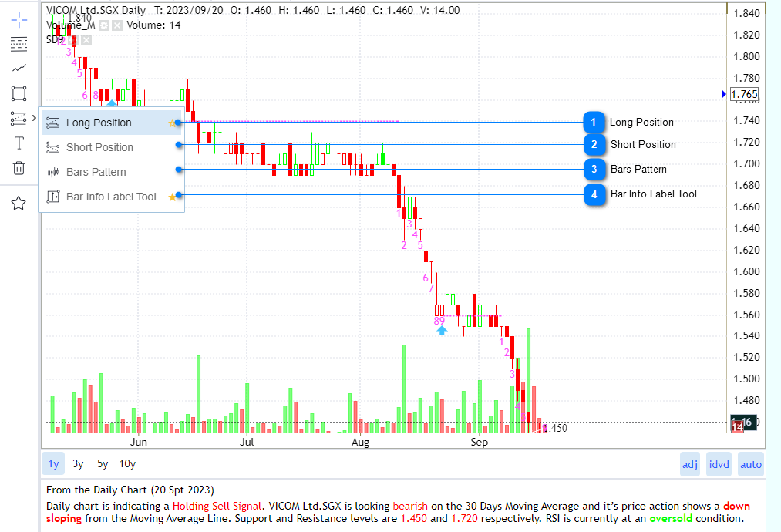Switch chart range to 3y
The image size is (781, 532).
coord(78,464)
